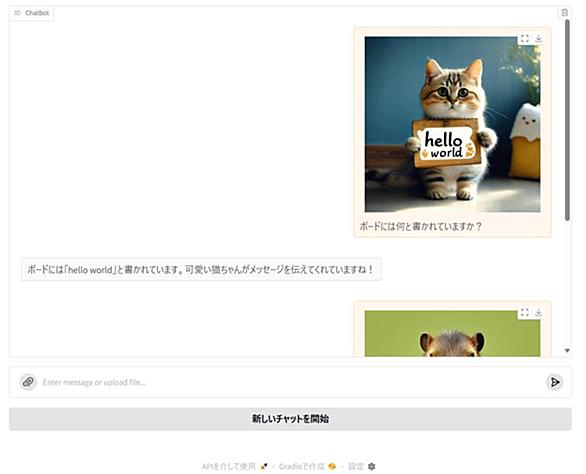The height and width of the screenshot is (474, 586).
Task: Click the capybara image thumbnail
Action: click(452, 333)
